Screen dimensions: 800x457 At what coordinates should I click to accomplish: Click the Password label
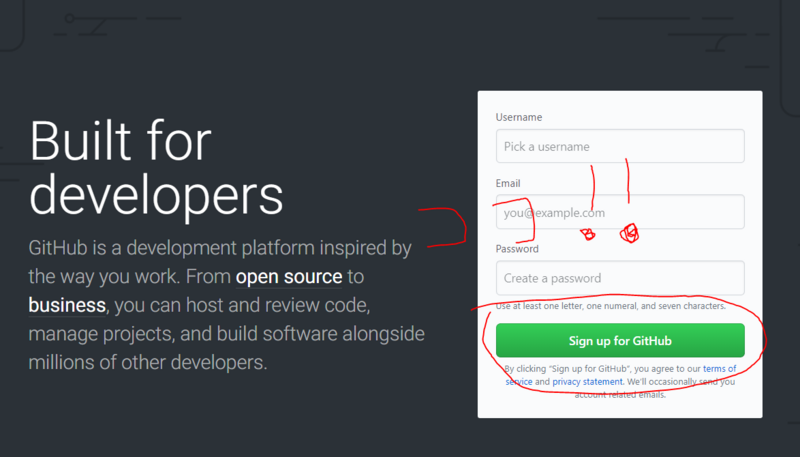[x=517, y=249]
